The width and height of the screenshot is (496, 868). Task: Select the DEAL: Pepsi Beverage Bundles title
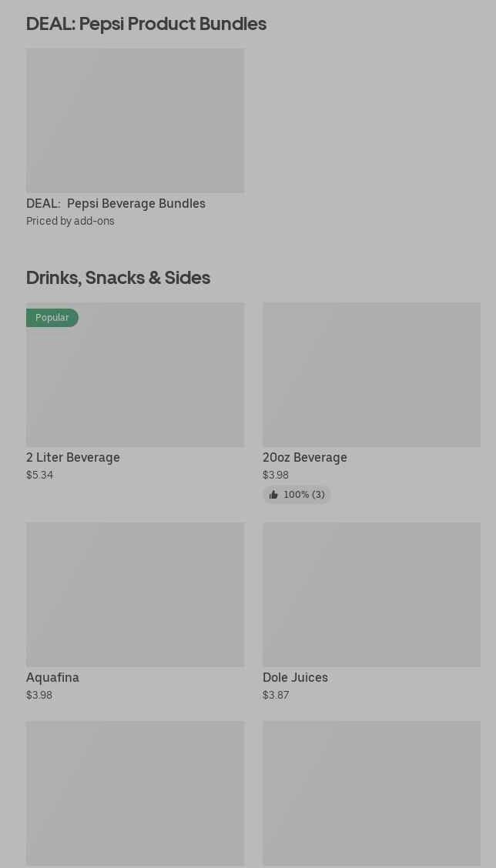(x=116, y=204)
